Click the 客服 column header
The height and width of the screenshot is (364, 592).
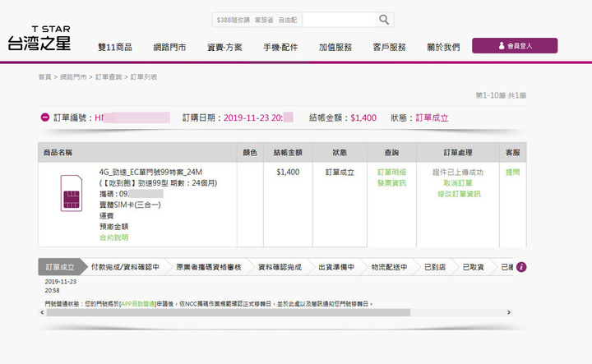point(513,152)
